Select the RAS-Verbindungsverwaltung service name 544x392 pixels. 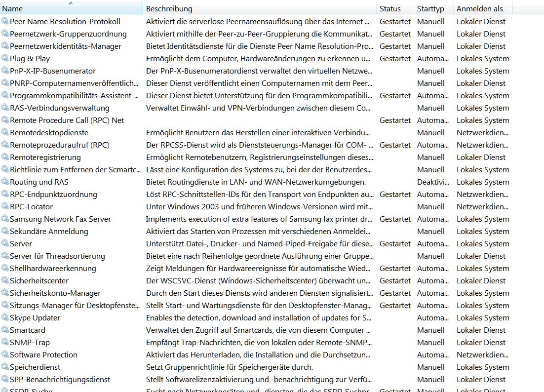coord(60,108)
